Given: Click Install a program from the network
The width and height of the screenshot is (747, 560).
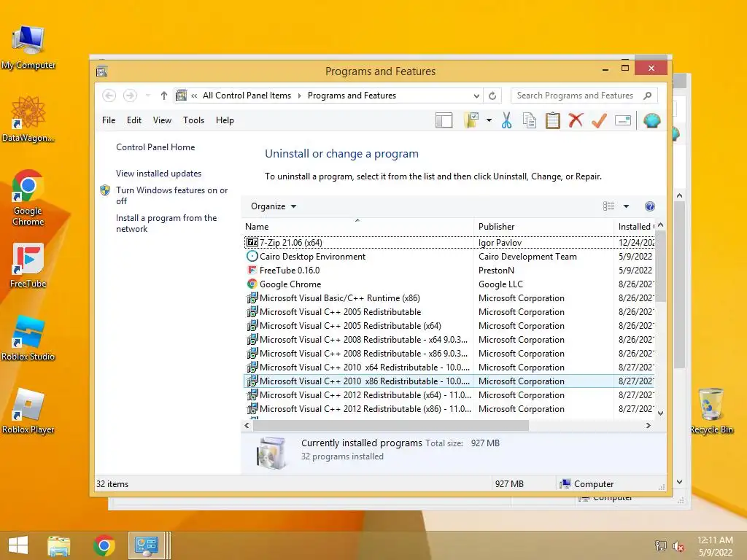Looking at the screenshot, I should (x=166, y=223).
